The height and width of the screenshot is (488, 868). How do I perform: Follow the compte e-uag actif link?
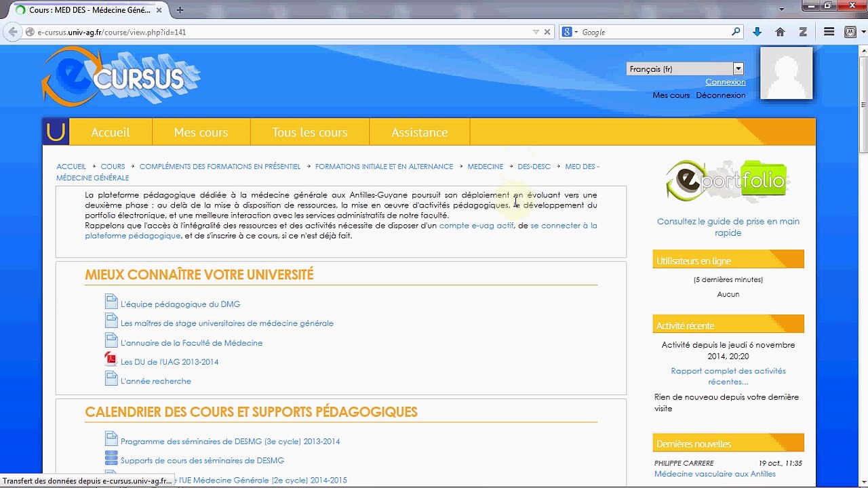(x=477, y=226)
